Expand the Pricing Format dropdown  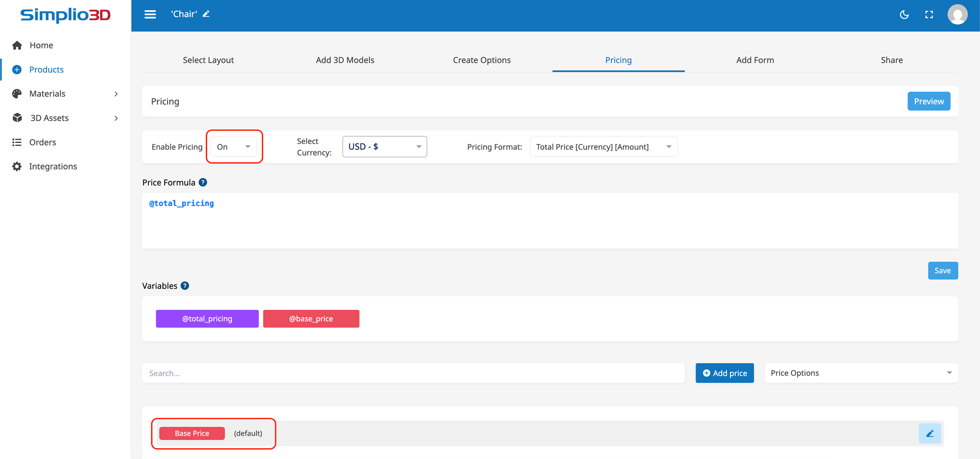603,147
